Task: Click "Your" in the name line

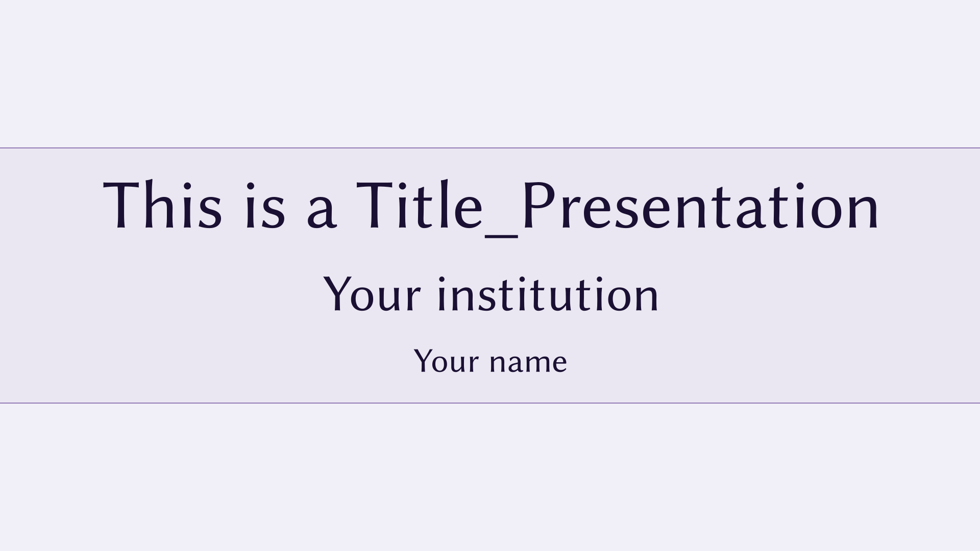Action: coord(446,361)
